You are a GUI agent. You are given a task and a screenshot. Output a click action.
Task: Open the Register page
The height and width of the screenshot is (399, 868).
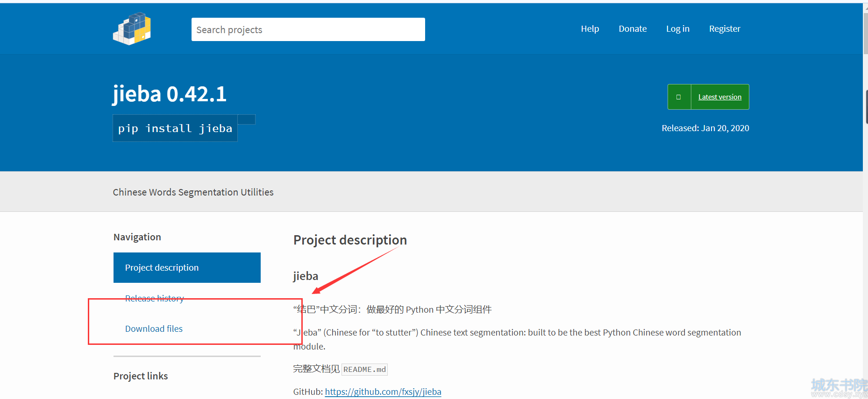coord(725,29)
